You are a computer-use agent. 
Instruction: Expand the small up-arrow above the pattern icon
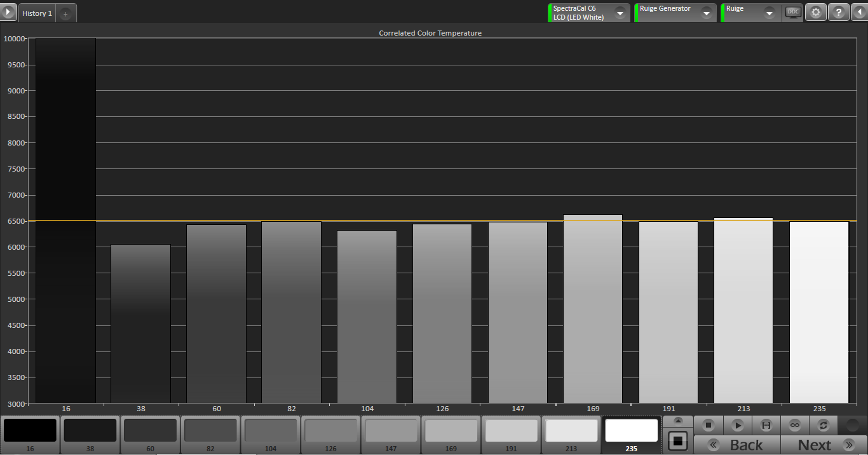(678, 421)
